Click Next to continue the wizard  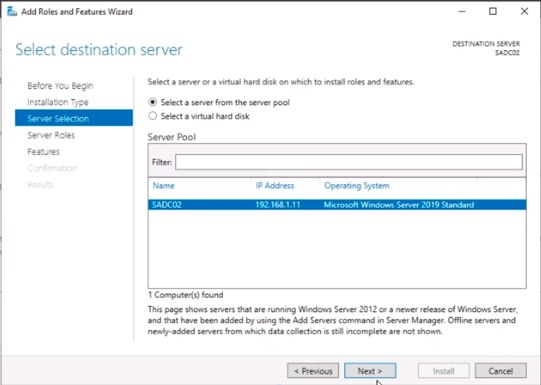click(370, 371)
